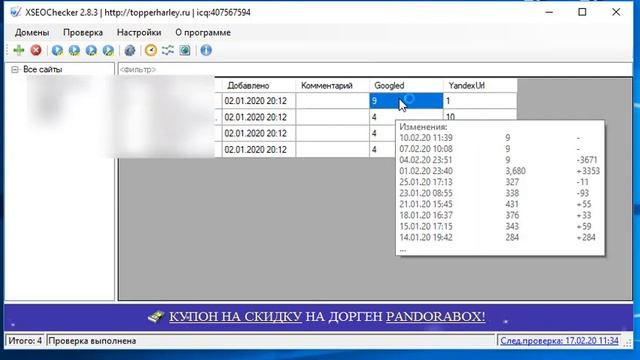
Task: Click the green globe page icon
Action: 185,50
